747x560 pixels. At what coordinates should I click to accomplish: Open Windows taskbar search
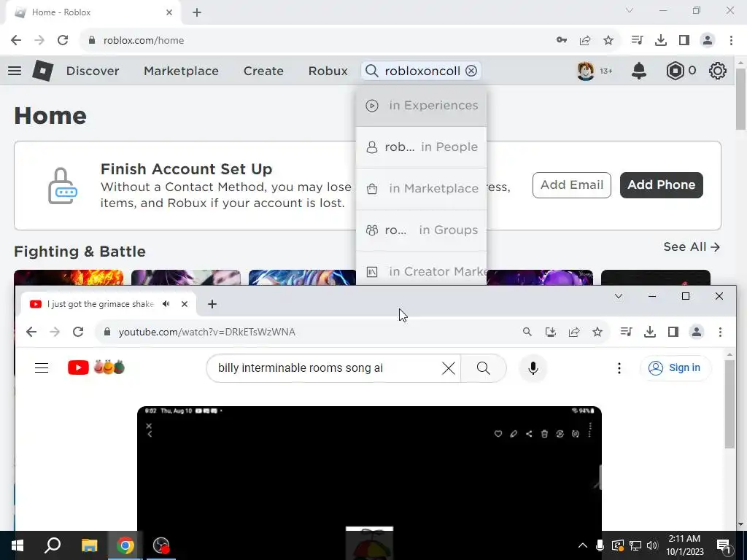[x=53, y=545]
